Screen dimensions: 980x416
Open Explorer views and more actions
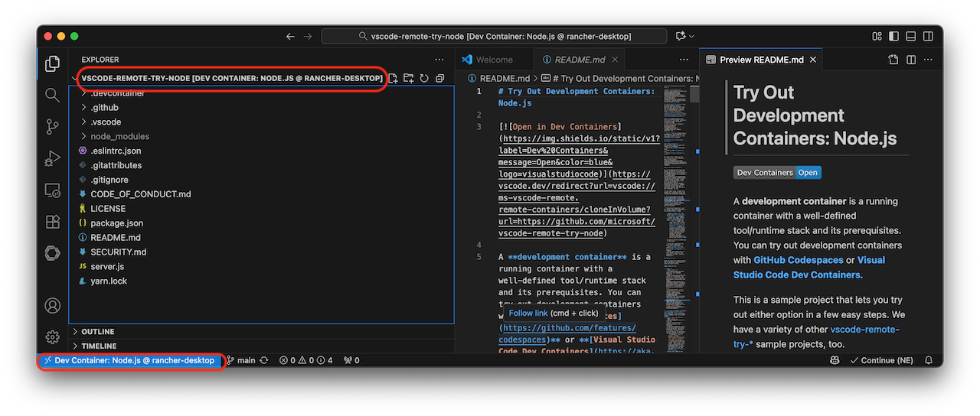point(439,59)
